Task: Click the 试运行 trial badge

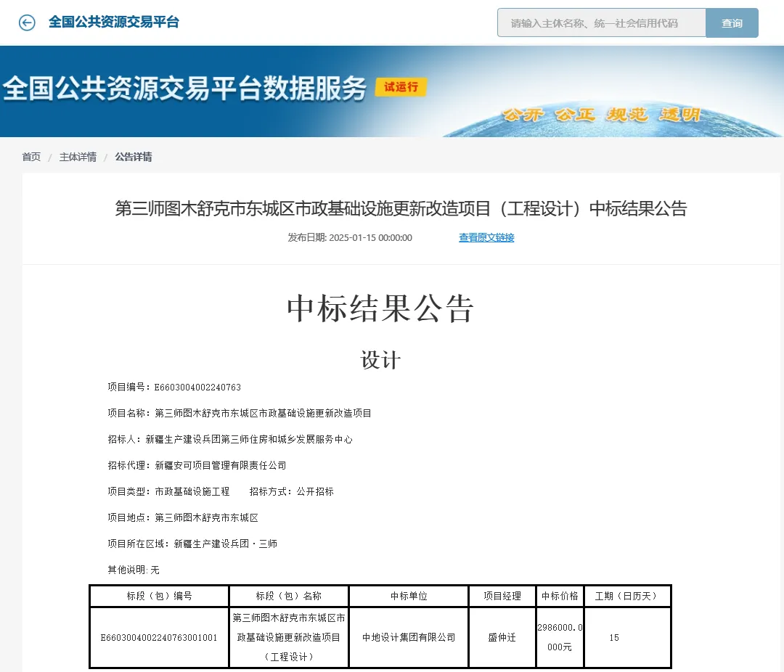Action: point(401,87)
